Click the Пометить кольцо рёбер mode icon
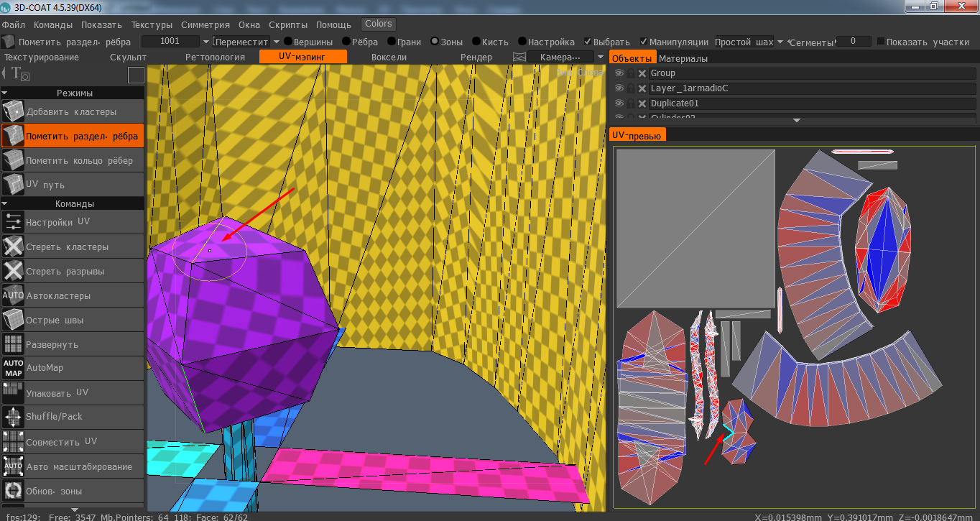 pos(13,160)
